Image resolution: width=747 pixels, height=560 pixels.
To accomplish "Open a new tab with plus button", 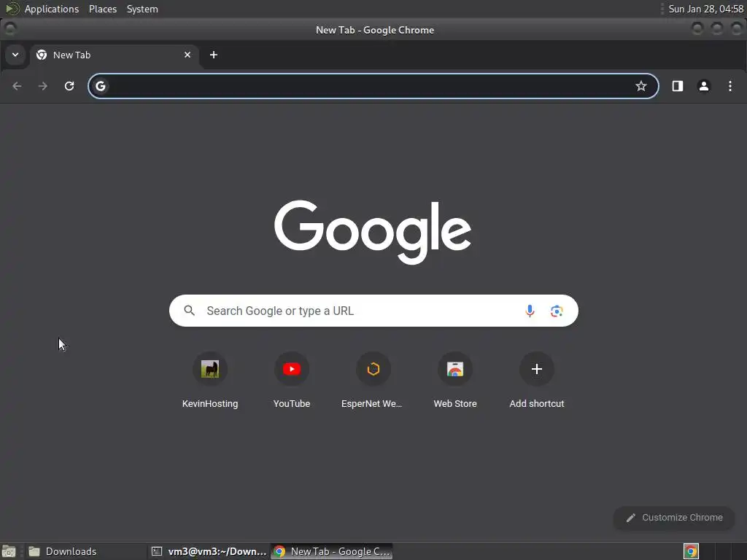I will coord(214,55).
